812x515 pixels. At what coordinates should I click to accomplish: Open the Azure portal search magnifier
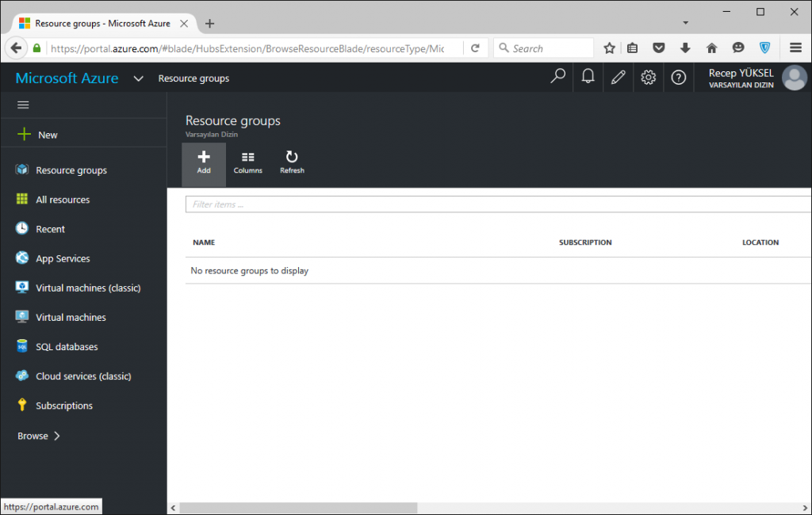pyautogui.click(x=557, y=77)
